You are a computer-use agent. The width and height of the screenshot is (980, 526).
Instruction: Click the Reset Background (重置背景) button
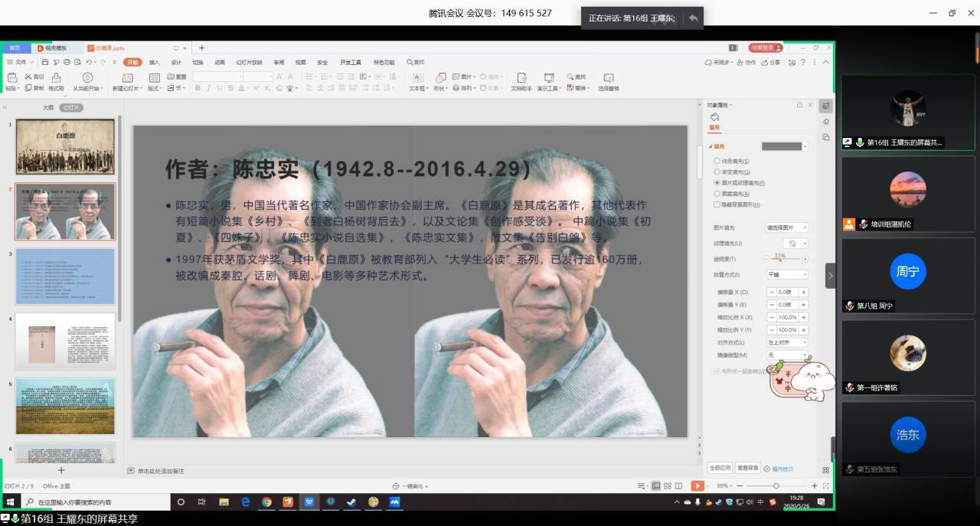[748, 468]
